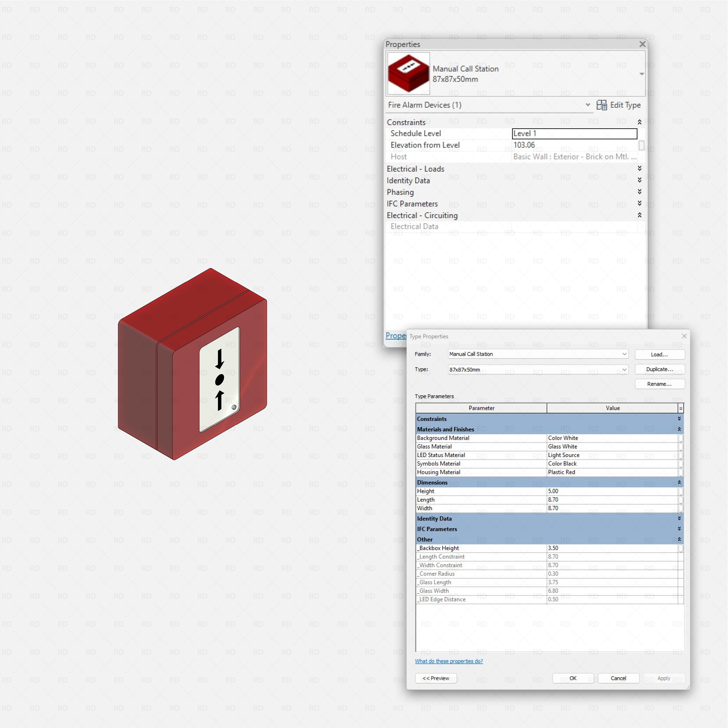Expand the Identity Data group in Properties

[x=640, y=180]
